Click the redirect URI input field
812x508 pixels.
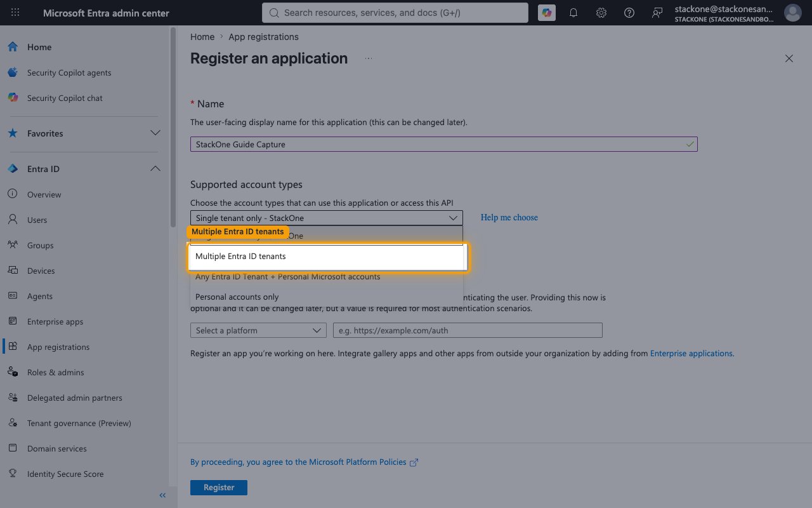tap(468, 330)
